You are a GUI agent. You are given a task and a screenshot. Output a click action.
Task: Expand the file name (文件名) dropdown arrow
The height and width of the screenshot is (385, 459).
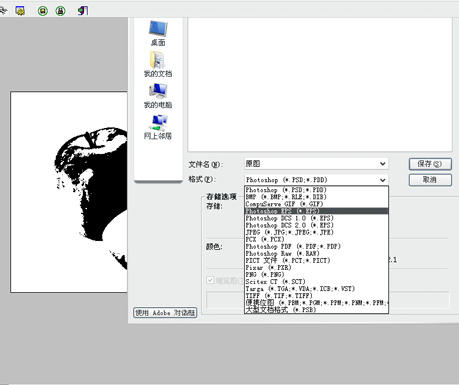(x=383, y=164)
